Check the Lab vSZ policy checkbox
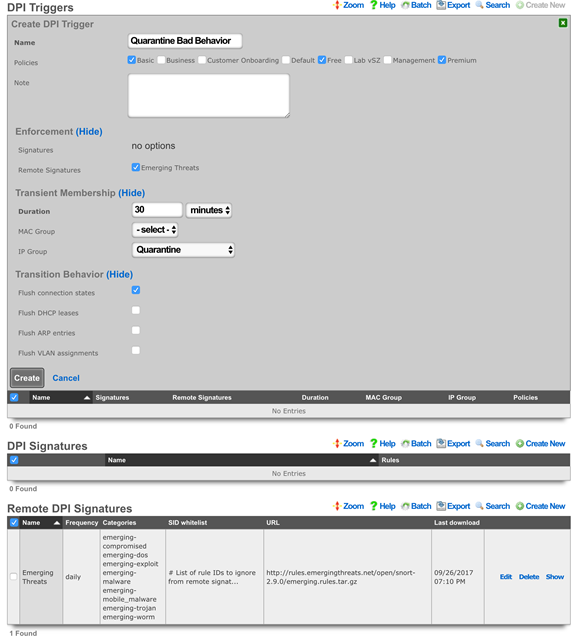Image resolution: width=585 pixels, height=641 pixels. coord(349,60)
